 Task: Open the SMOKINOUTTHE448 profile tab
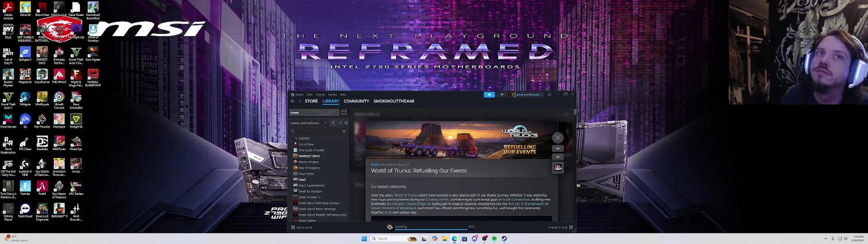click(x=394, y=101)
